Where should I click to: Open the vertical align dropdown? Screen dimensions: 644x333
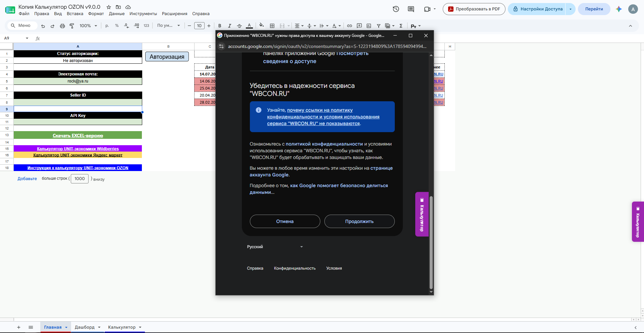pyautogui.click(x=312, y=26)
